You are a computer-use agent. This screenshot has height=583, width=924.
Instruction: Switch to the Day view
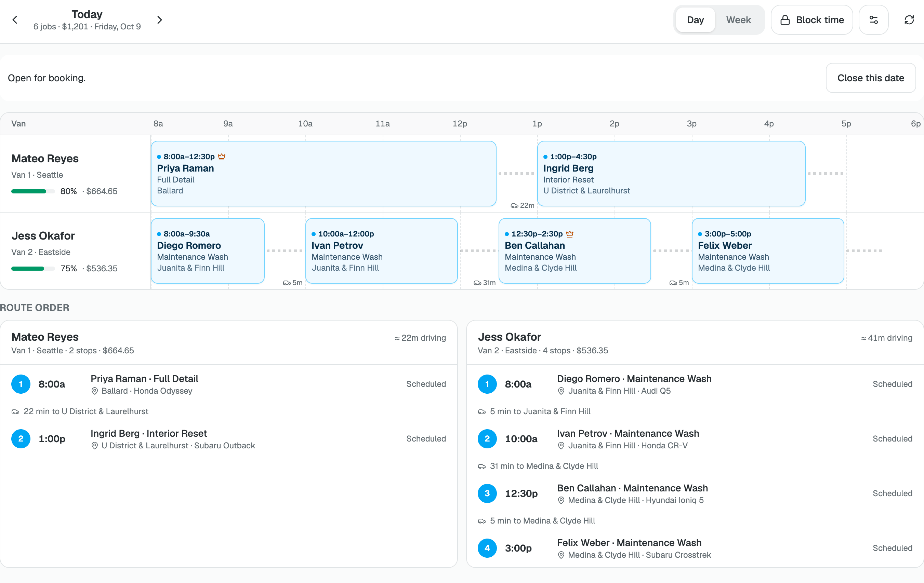pos(695,20)
